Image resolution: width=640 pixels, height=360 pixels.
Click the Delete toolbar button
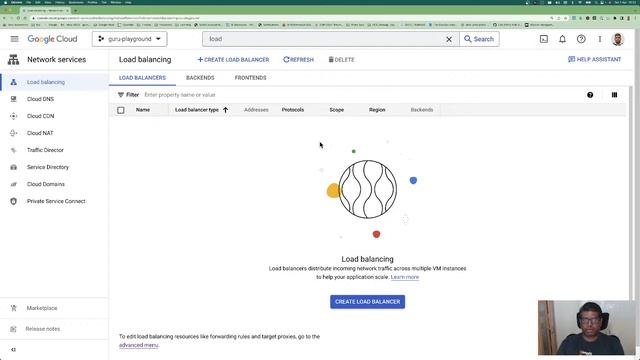point(342,60)
